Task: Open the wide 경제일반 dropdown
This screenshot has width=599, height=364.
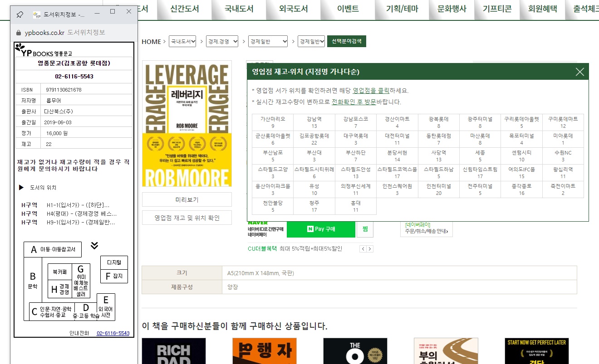Action: pyautogui.click(x=268, y=41)
